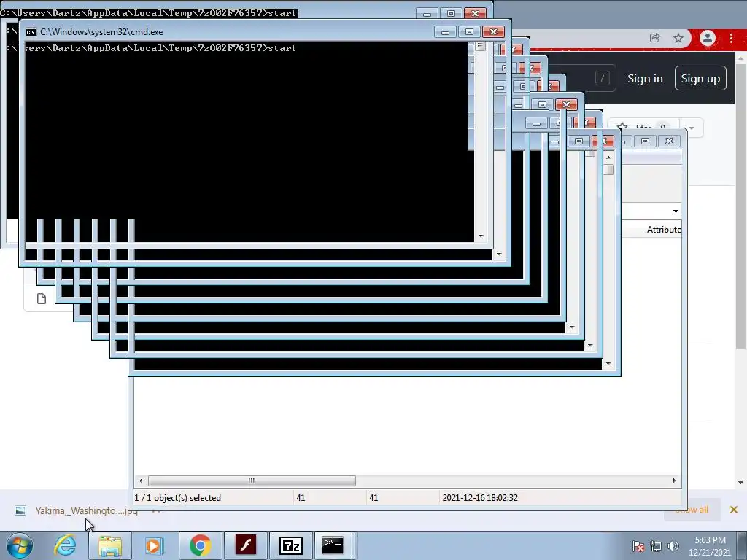
Task: Click the Attributes column header in 7-Zip
Action: pos(663,230)
